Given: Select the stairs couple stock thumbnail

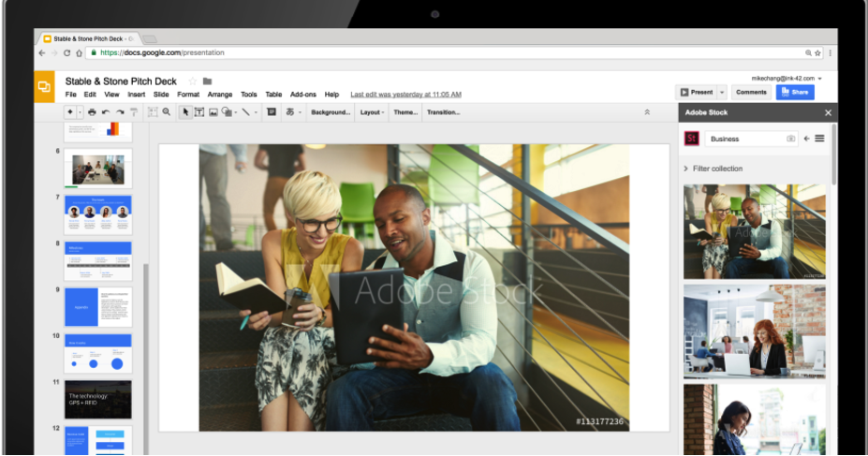Looking at the screenshot, I should (x=755, y=232).
